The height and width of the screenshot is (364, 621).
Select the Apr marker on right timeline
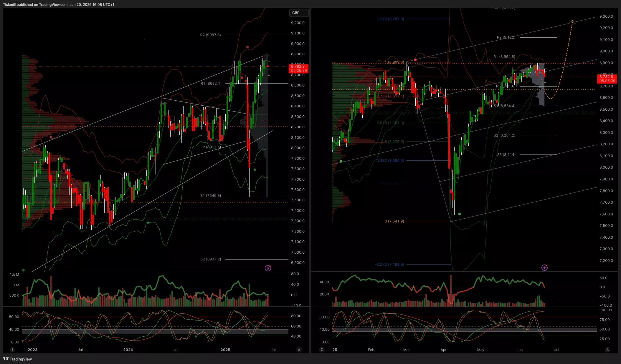(443, 350)
